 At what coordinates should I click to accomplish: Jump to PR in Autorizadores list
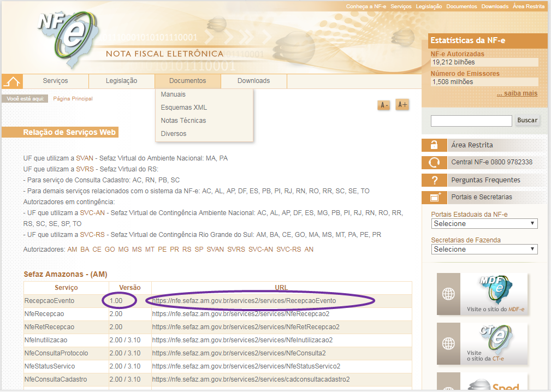coord(174,250)
